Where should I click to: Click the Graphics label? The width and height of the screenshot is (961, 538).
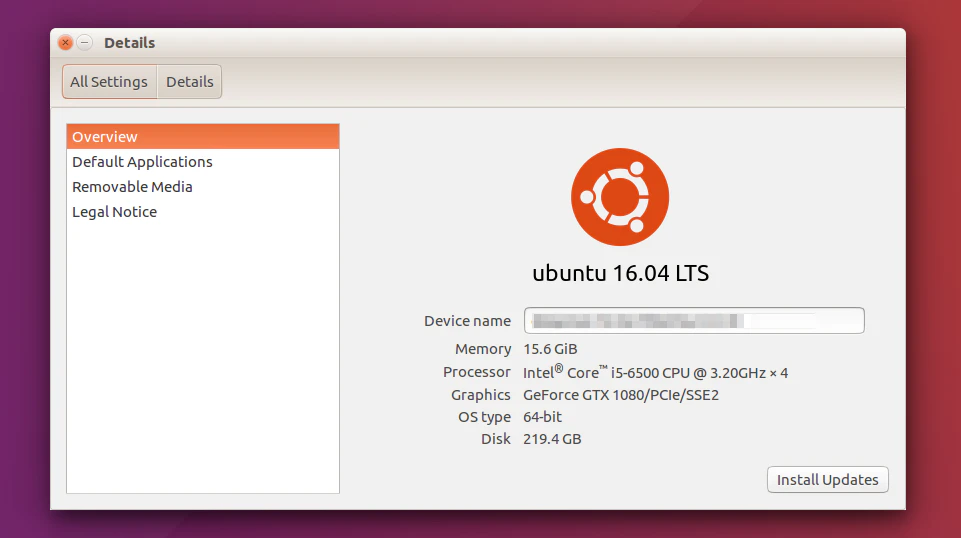(x=480, y=395)
